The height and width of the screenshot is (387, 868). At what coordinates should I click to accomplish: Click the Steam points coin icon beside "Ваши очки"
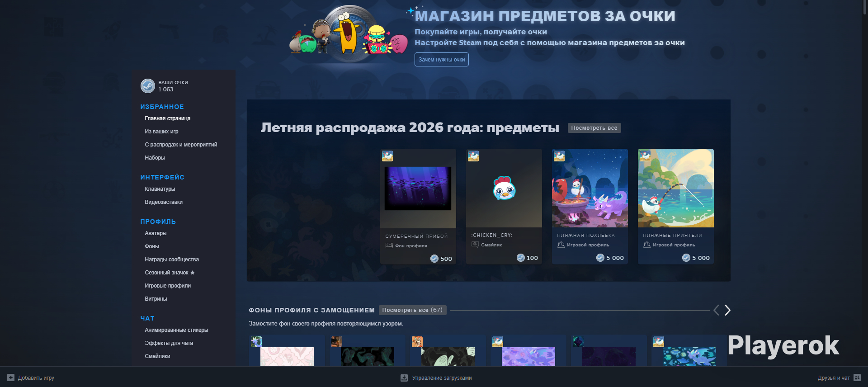pos(148,86)
